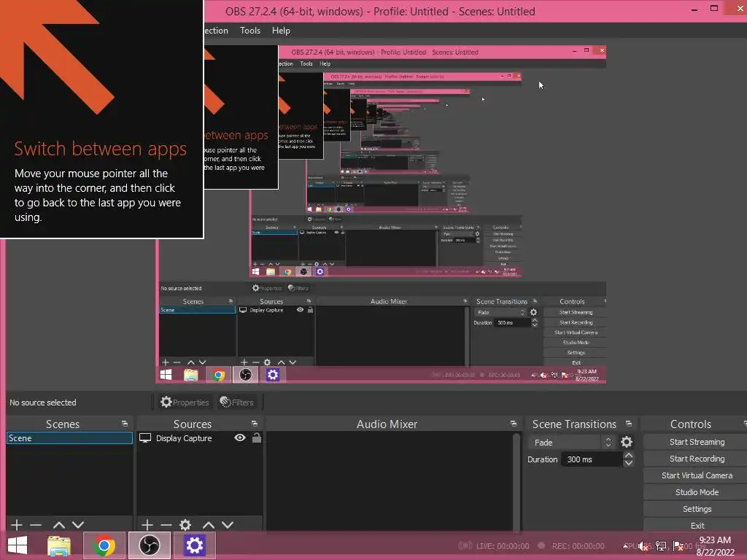Remove the selected source with the minus icon
Screen dimensions: 747x560
point(166,525)
